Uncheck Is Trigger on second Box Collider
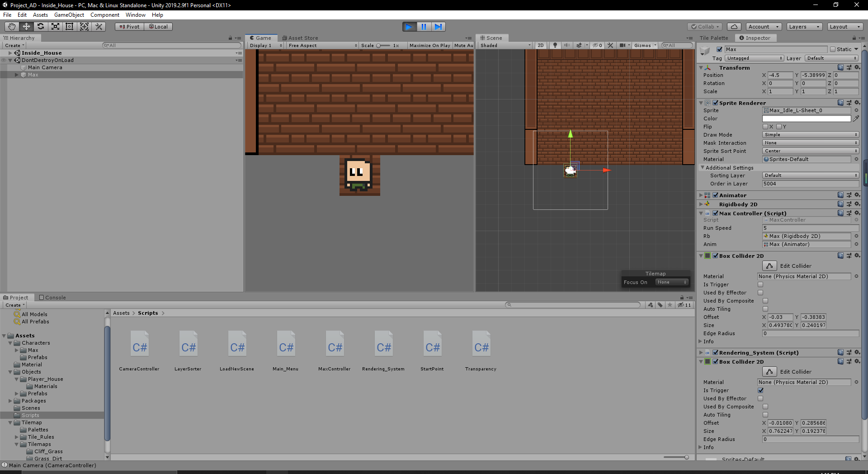Viewport: 868px width, 474px height. (760, 390)
